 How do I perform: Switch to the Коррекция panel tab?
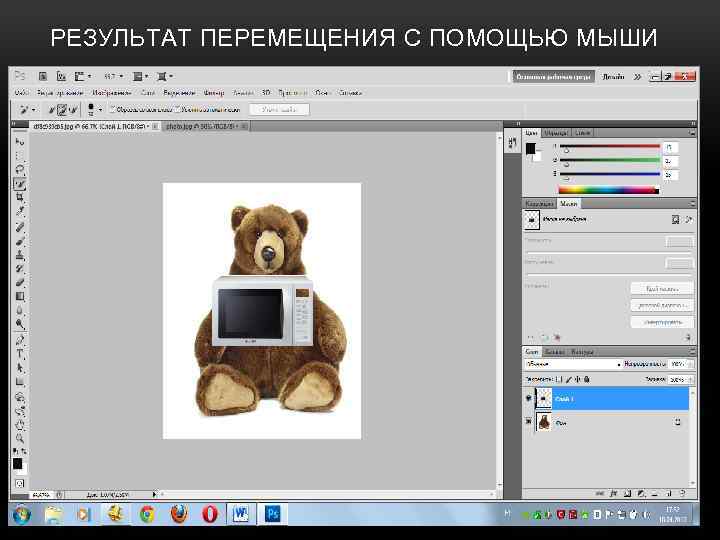(x=540, y=203)
